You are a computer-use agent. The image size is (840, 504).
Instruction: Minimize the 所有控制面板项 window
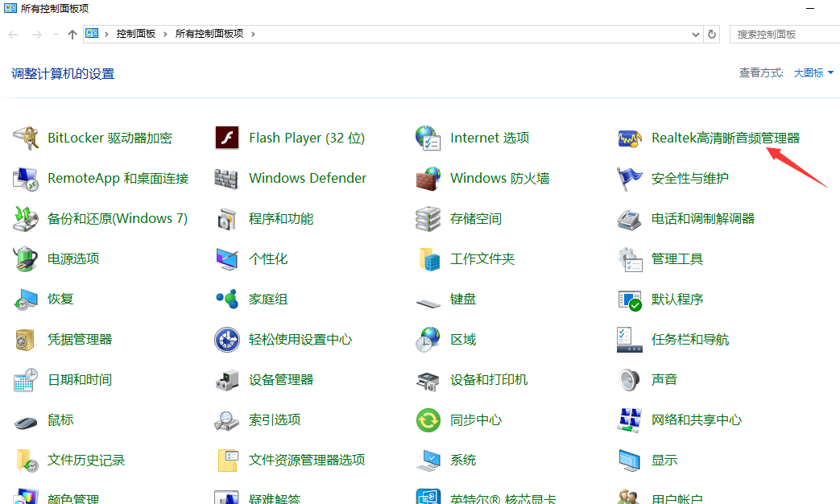[x=810, y=9]
